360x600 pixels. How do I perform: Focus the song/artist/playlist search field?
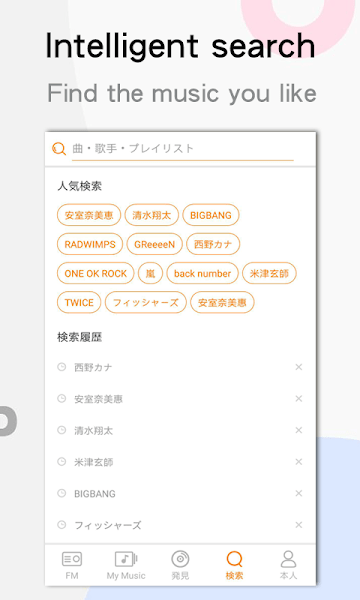click(x=182, y=149)
